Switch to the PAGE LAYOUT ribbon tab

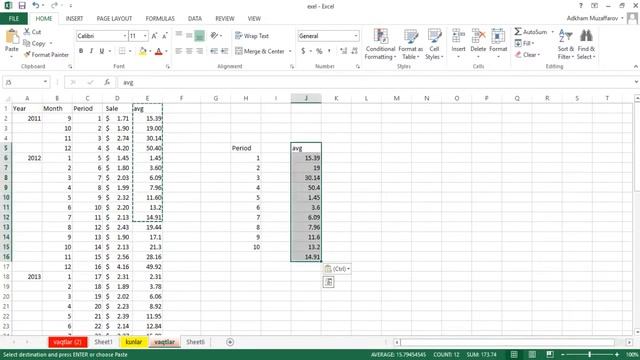pos(114,18)
